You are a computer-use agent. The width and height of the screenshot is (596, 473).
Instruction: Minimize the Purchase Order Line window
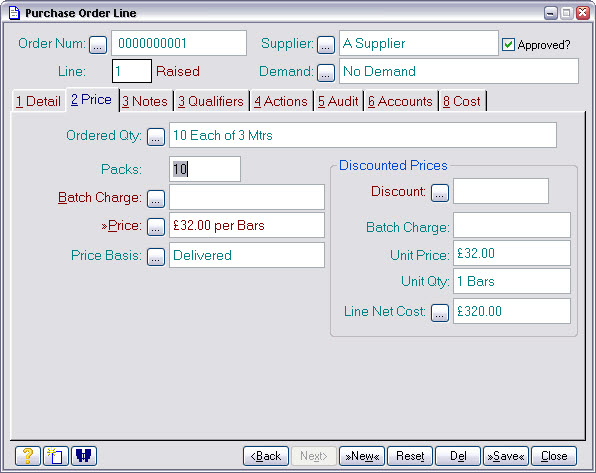tap(550, 13)
